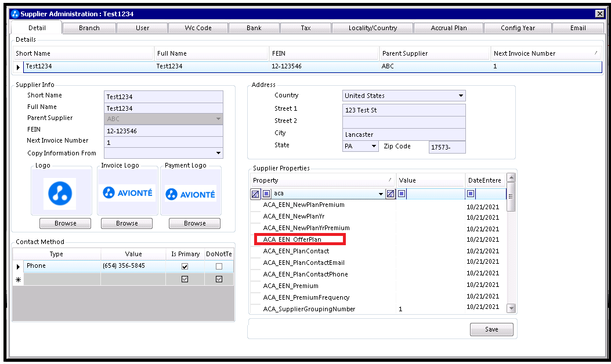Viewport: 611px width, 364px height.
Task: Click the filter operator icon in DateEntered column
Action: (x=471, y=194)
